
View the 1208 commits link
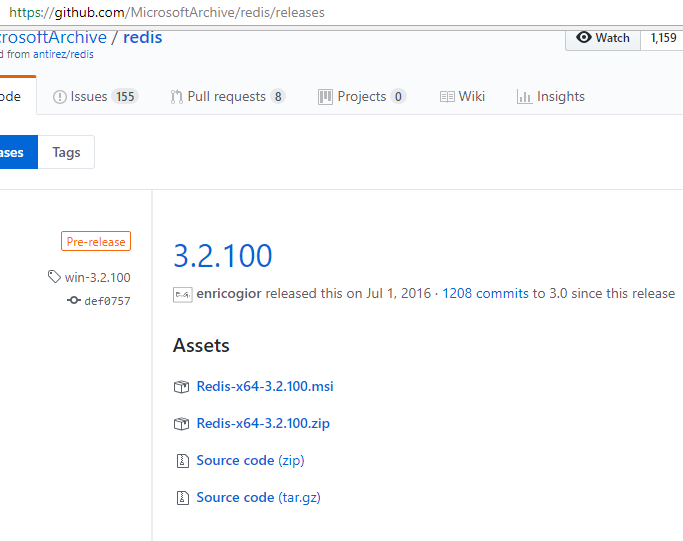(x=485, y=294)
